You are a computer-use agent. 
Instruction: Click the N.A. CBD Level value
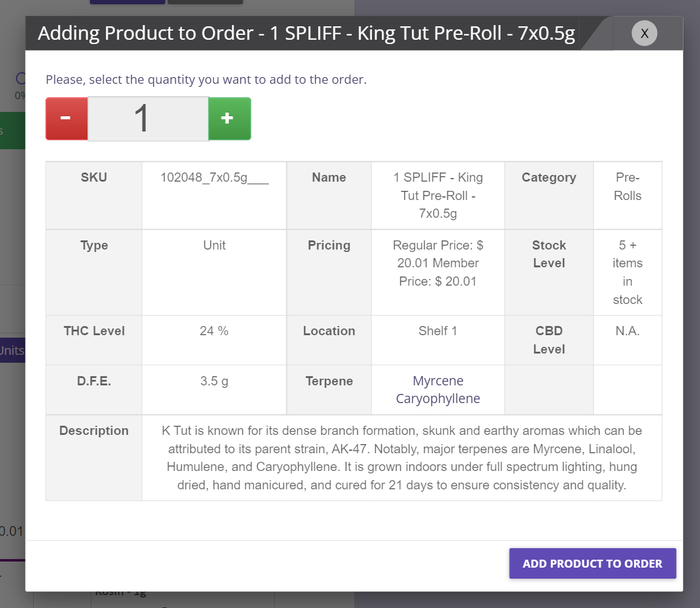tap(627, 332)
